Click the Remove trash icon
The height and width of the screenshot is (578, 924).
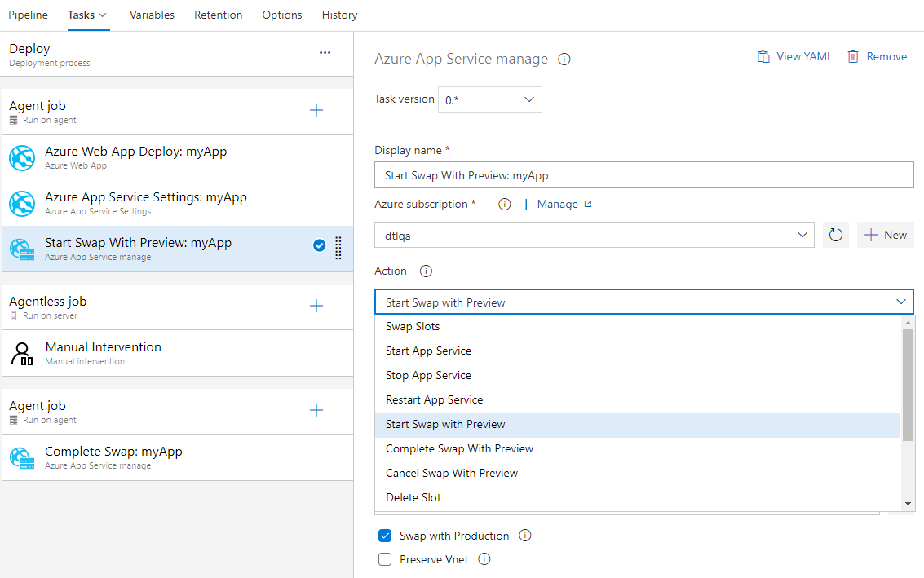852,56
